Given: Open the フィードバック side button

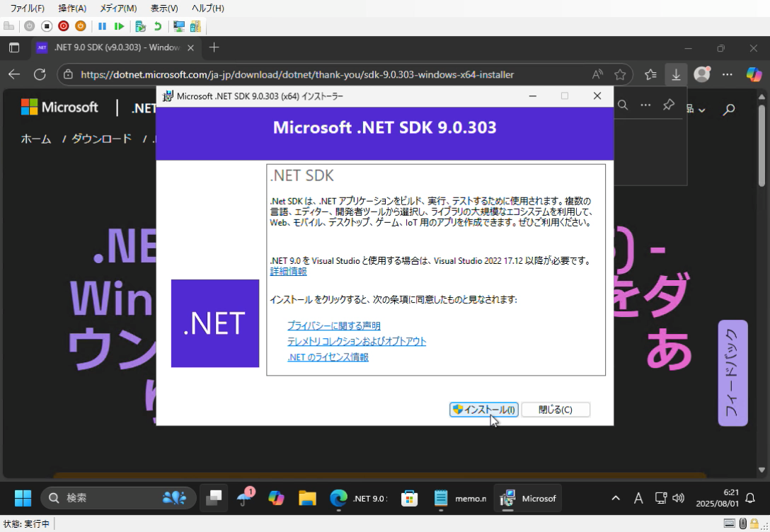Looking at the screenshot, I should coord(732,373).
